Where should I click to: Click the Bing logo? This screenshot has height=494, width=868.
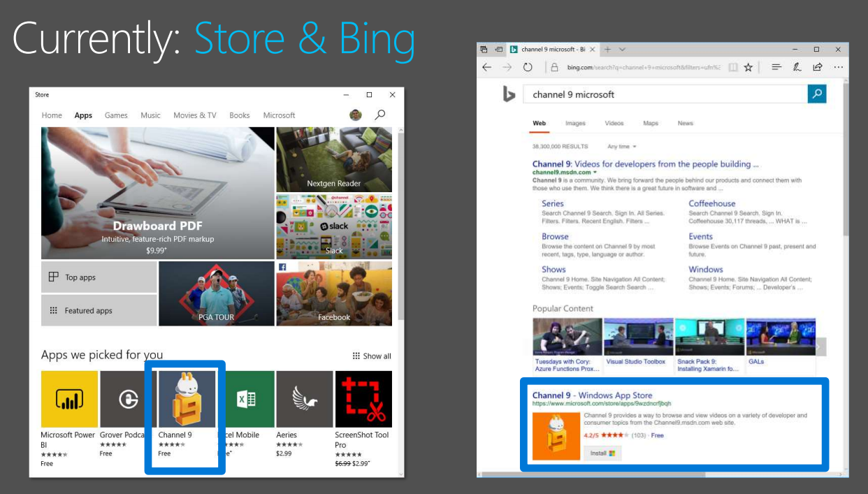pyautogui.click(x=509, y=94)
